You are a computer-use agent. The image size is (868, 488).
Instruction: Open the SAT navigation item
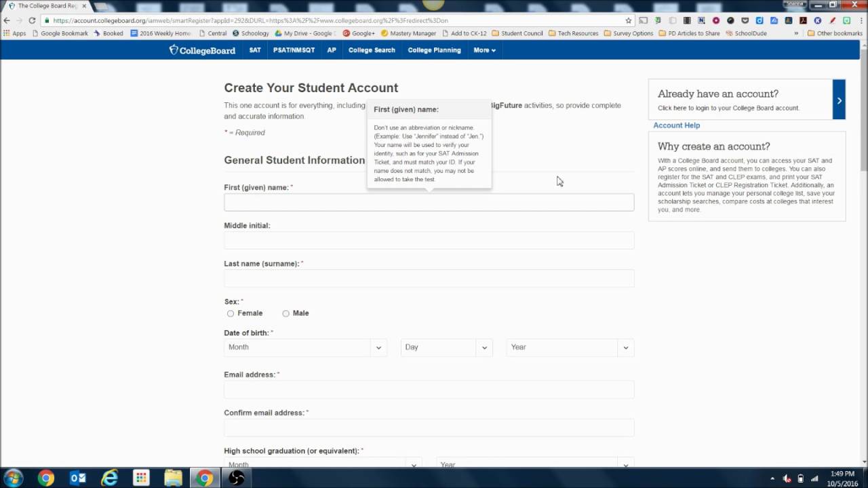(x=255, y=50)
